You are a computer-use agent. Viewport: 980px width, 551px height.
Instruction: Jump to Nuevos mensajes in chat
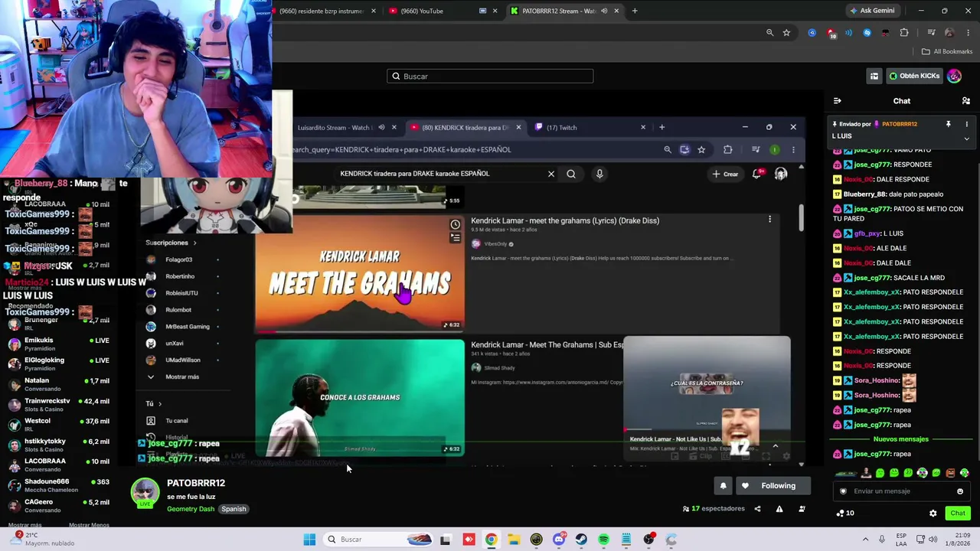900,439
